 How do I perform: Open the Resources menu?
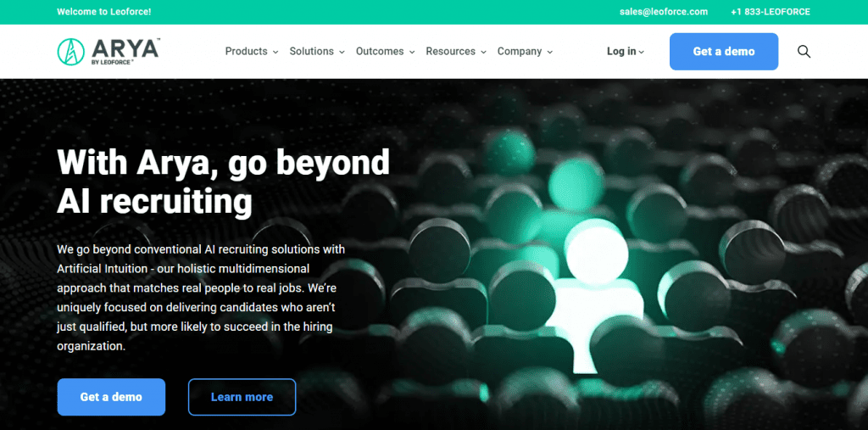pyautogui.click(x=456, y=52)
